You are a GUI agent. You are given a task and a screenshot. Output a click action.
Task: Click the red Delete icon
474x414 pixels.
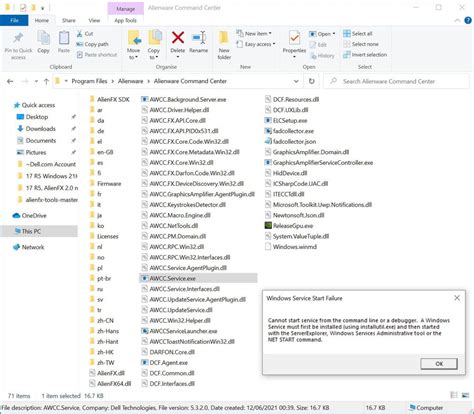click(x=178, y=37)
